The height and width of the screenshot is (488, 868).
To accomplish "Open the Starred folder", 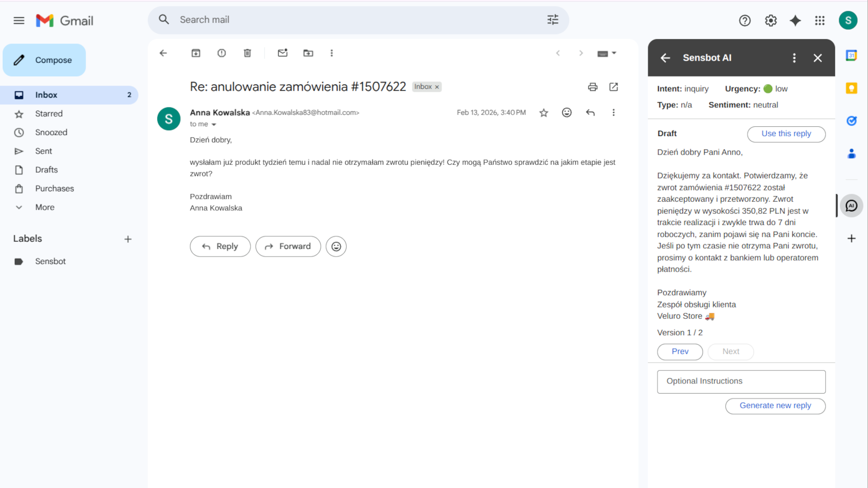I will pyautogui.click(x=69, y=114).
